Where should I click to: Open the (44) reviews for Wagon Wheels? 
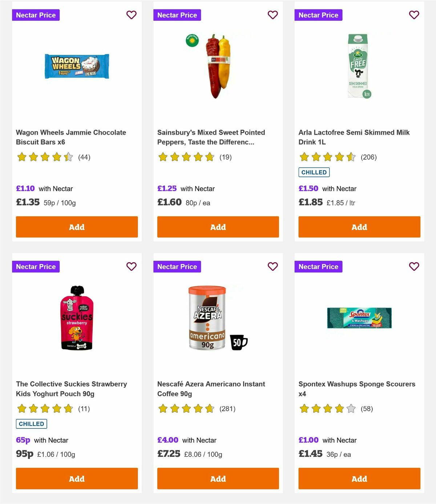[84, 157]
